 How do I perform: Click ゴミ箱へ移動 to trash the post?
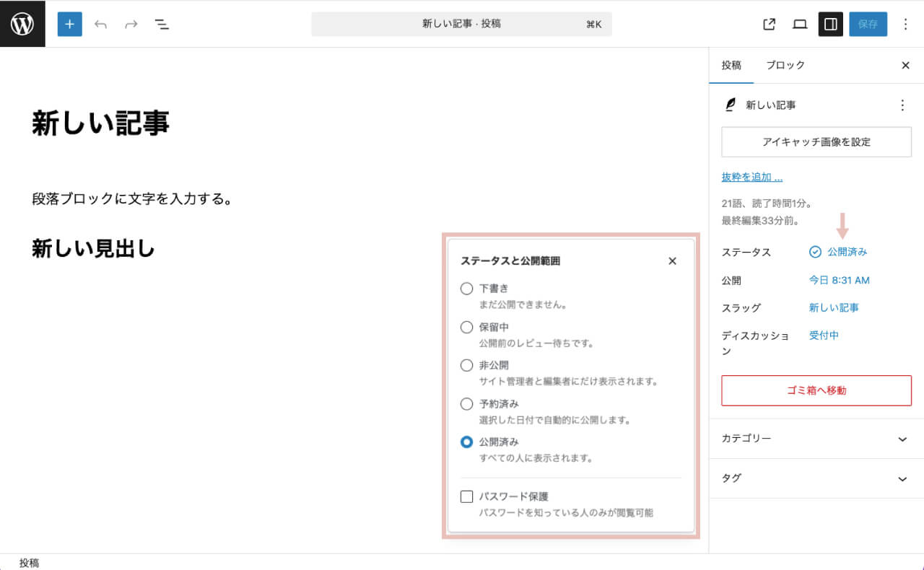[816, 390]
